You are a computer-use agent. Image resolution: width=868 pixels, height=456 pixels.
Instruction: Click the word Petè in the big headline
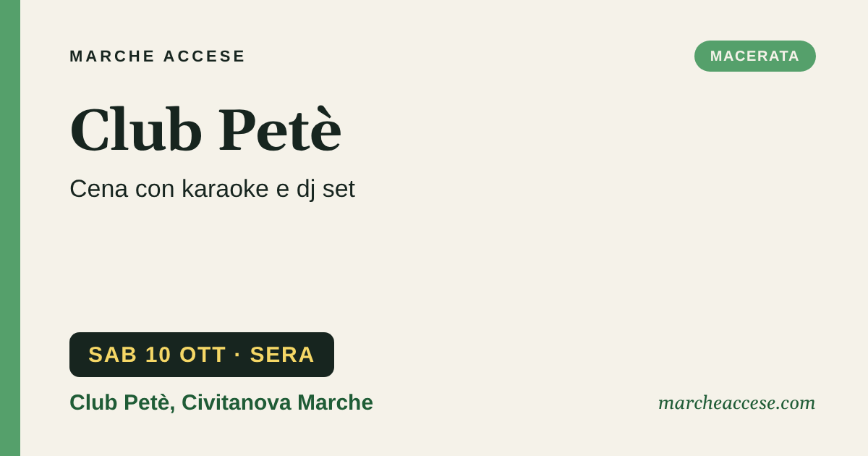(x=280, y=130)
